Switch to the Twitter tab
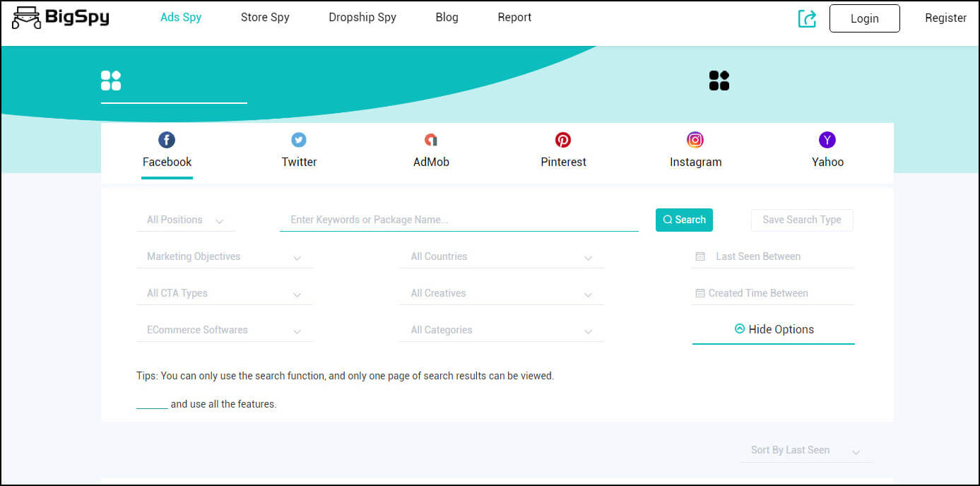 299,162
